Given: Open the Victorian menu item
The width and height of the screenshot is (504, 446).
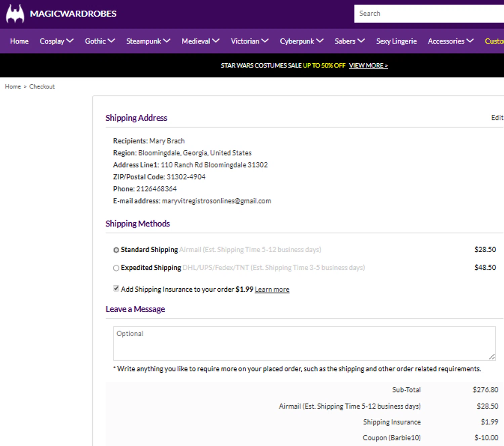Looking at the screenshot, I should pyautogui.click(x=245, y=41).
